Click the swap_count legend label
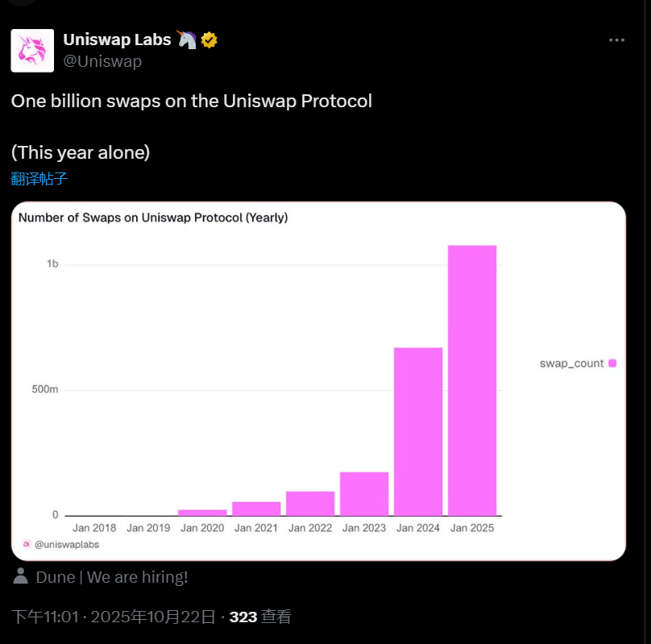The image size is (651, 644). [571, 364]
